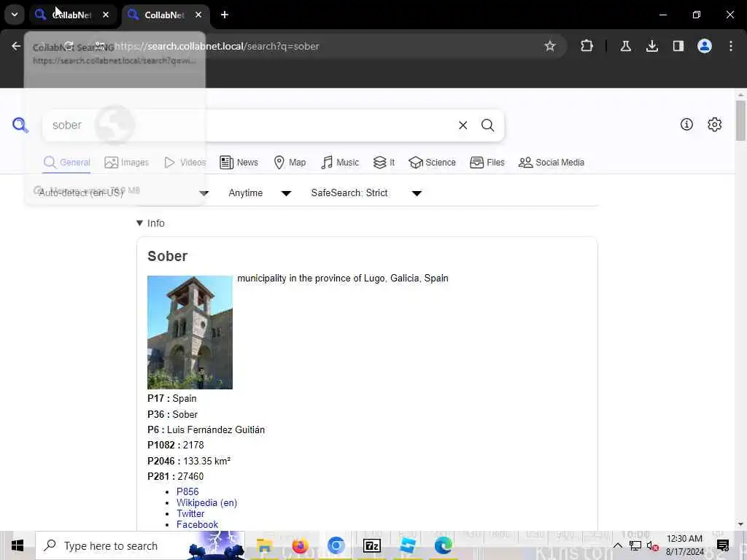The image size is (747, 560).
Task: Open Microsoft Edge from the taskbar
Action: click(443, 545)
